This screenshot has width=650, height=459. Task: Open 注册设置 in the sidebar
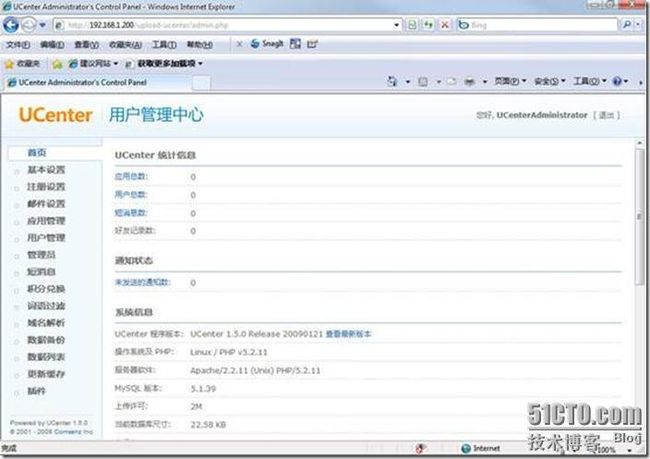[x=46, y=187]
